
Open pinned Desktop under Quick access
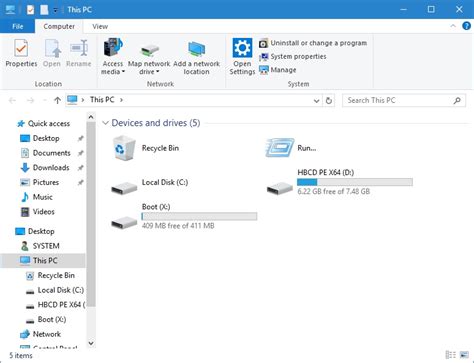pyautogui.click(x=40, y=138)
